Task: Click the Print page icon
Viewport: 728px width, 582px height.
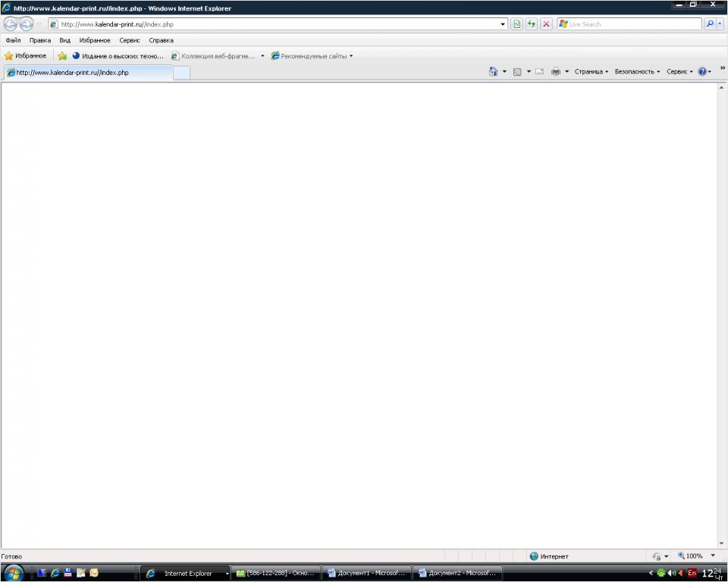Action: [x=556, y=72]
